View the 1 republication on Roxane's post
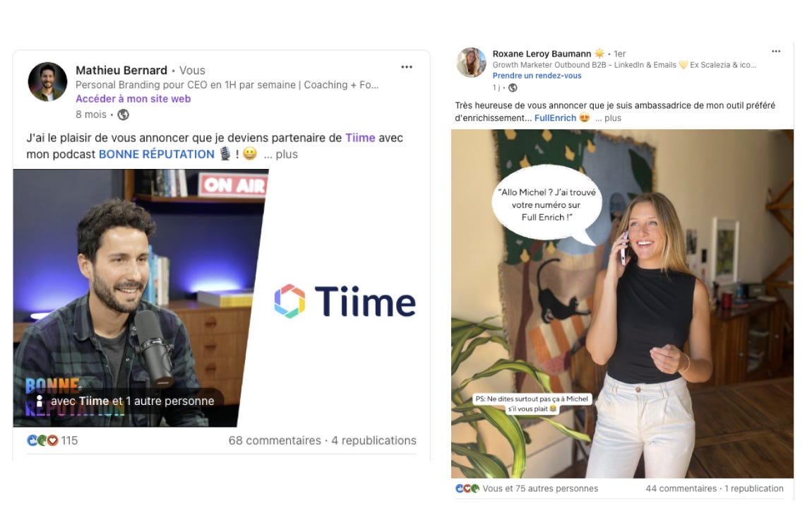 click(x=754, y=488)
